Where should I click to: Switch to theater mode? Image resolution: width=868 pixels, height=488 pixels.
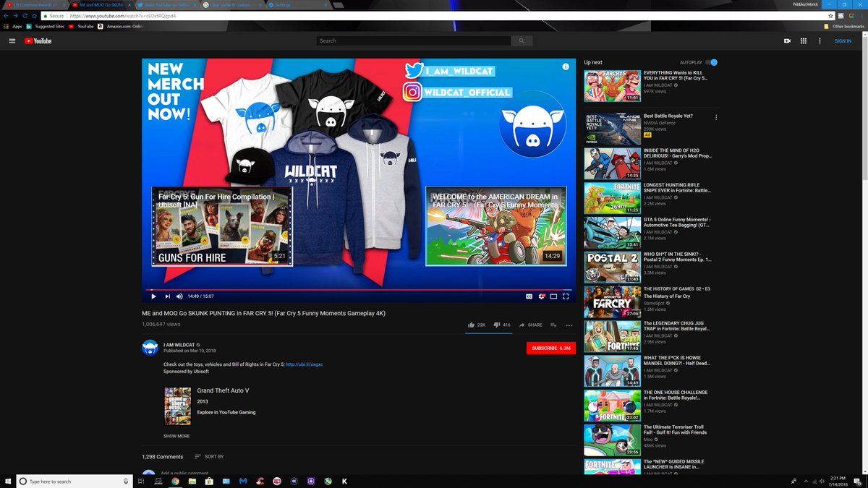(553, 296)
